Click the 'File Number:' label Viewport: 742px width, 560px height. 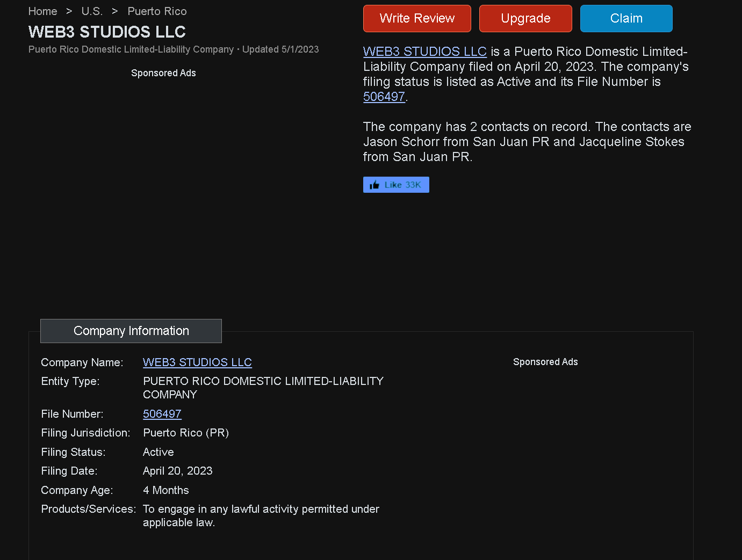point(72,414)
